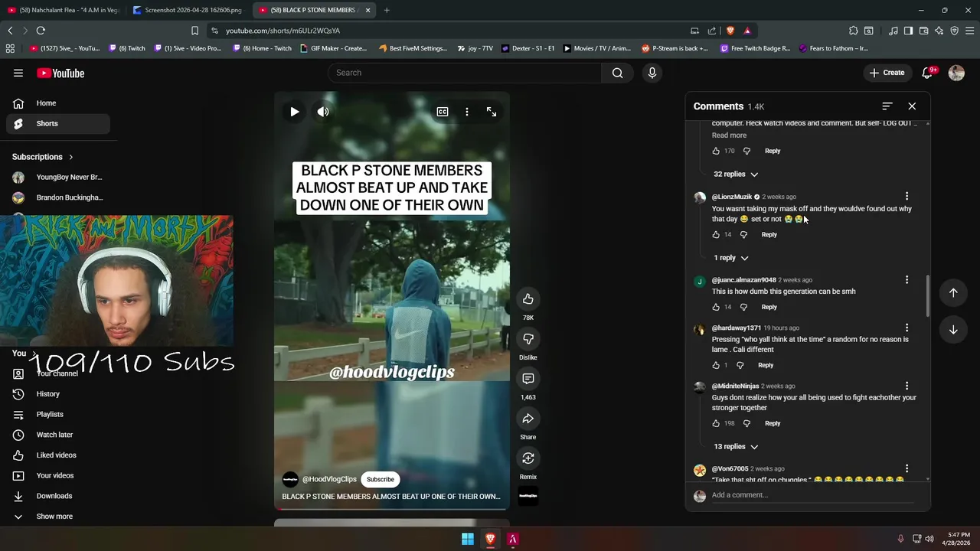Remix this short
The image size is (980, 551).
528,458
